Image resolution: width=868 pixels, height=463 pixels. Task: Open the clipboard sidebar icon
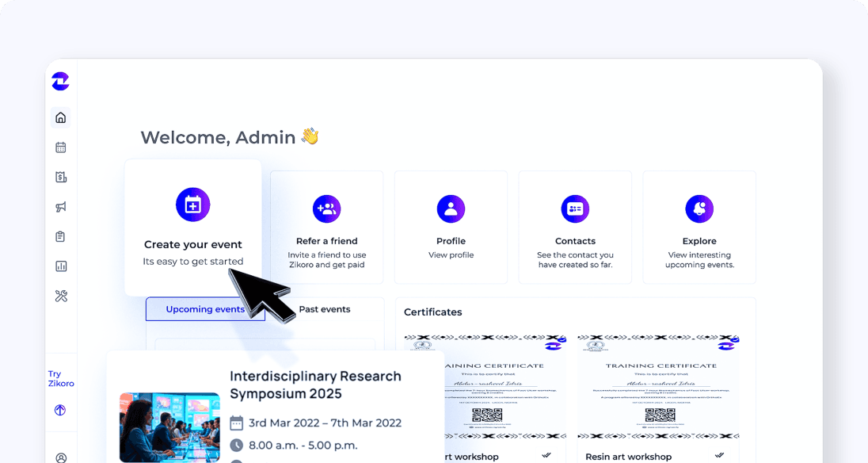tap(61, 236)
